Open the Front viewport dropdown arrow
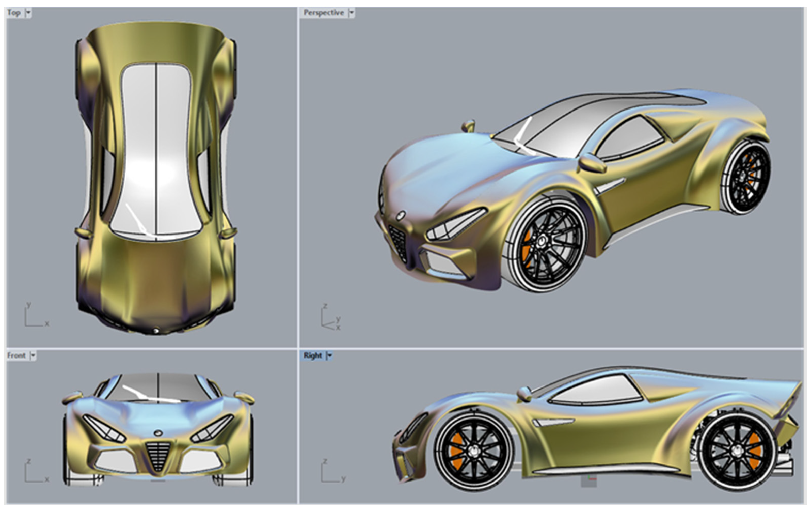 coord(33,355)
